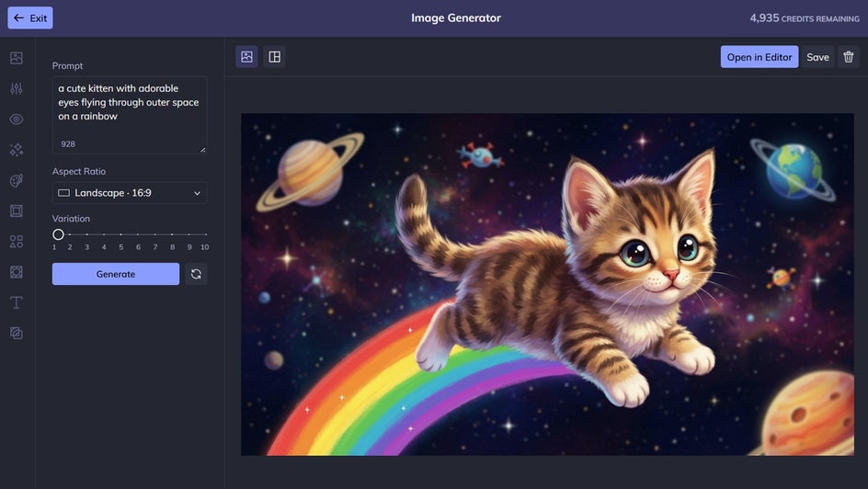The height and width of the screenshot is (489, 868).
Task: Click the 4,935 credits remaining text
Action: tap(805, 18)
